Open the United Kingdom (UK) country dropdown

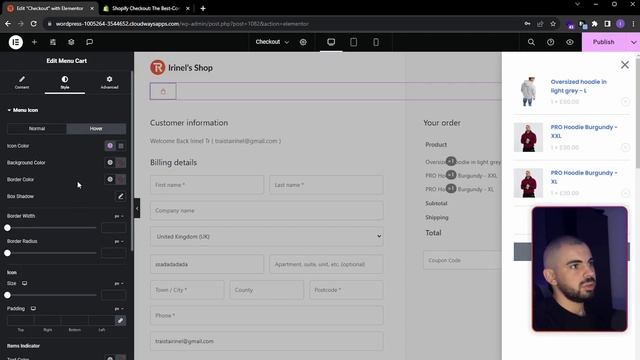tap(267, 236)
